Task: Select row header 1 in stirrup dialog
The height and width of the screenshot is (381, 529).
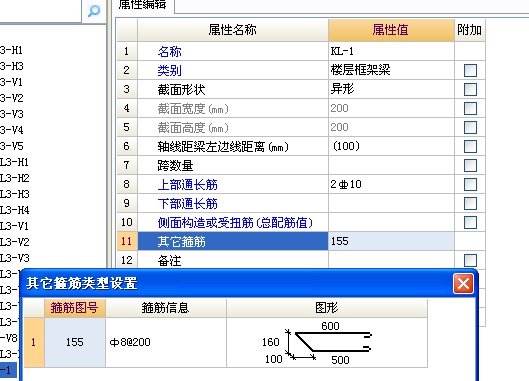Action: tap(34, 342)
